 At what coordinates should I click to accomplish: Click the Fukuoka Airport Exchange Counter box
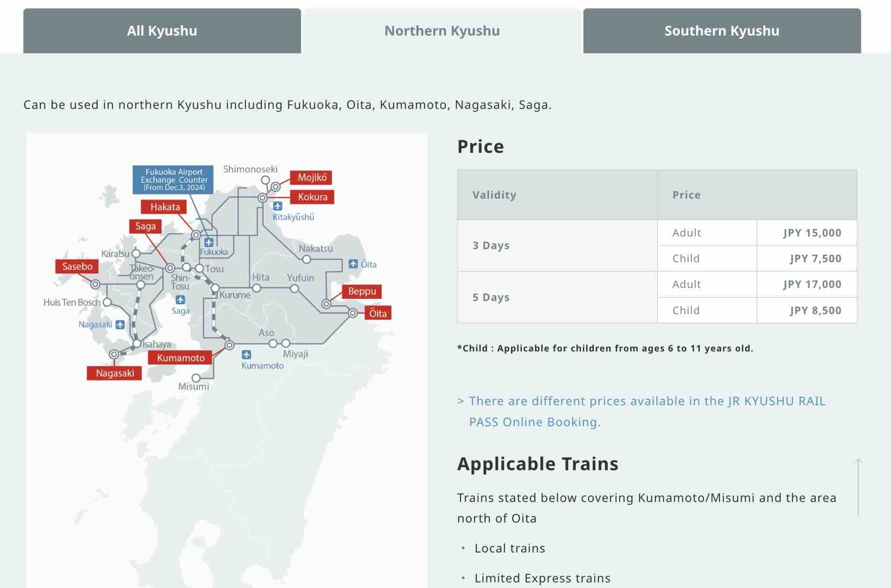click(173, 179)
